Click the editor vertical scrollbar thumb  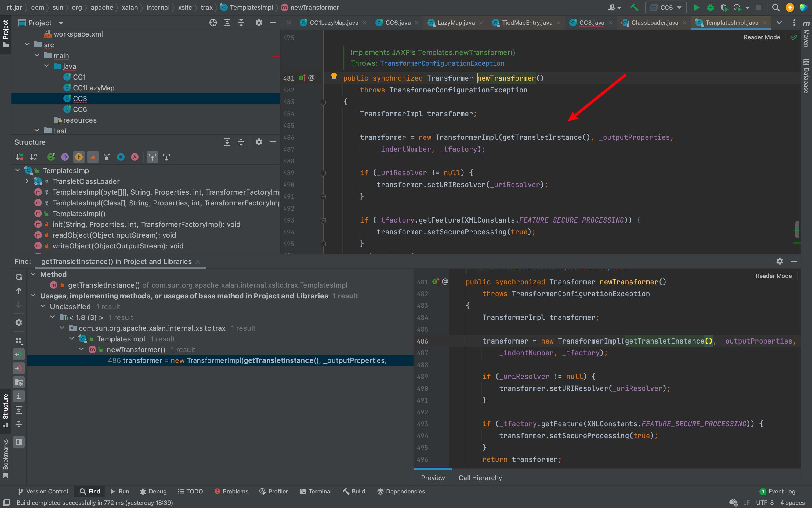tap(797, 230)
